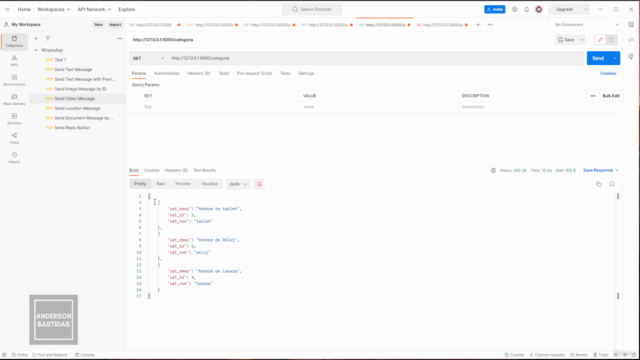
Task: Click the query params Key field
Action: tap(221, 107)
